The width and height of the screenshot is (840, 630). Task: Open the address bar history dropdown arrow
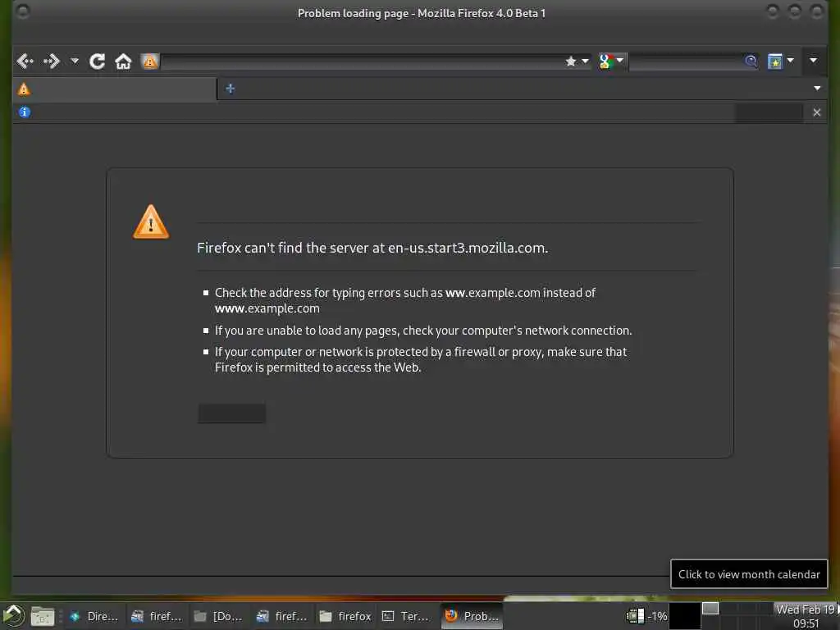(585, 61)
